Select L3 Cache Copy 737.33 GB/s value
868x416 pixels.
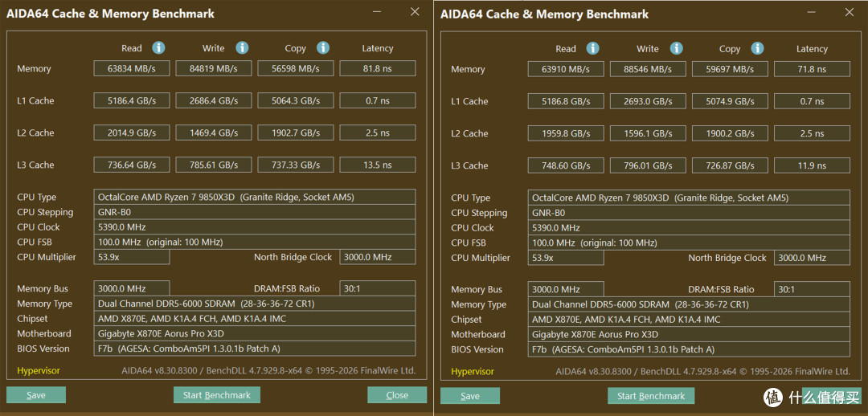(296, 165)
